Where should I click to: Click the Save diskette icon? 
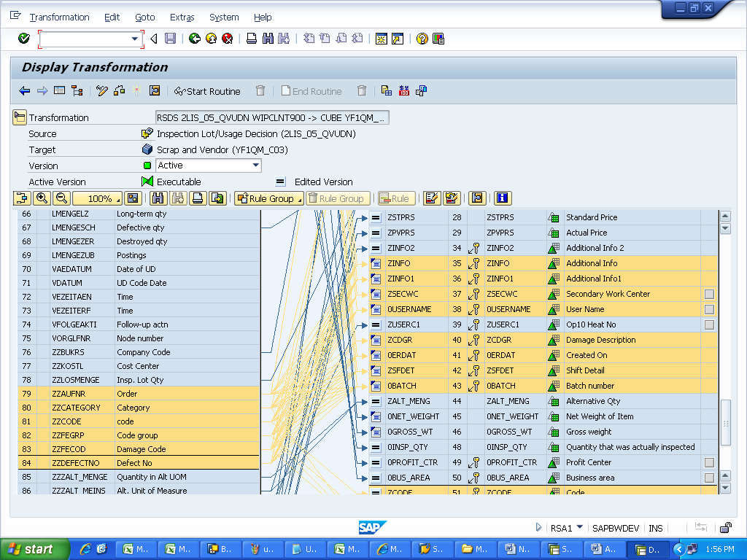coord(170,39)
